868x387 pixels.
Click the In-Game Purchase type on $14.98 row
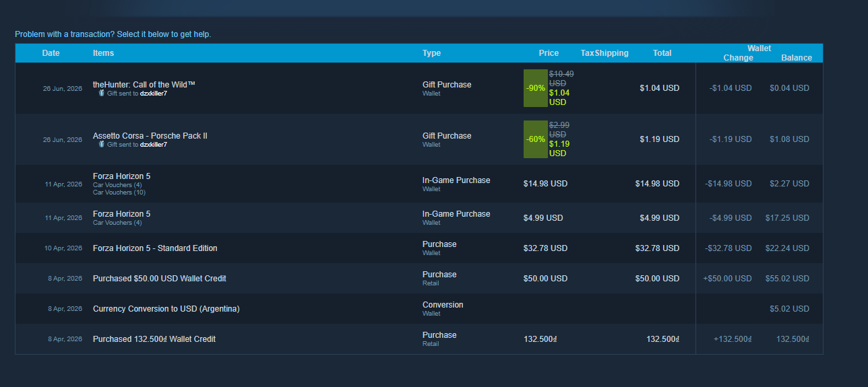(456, 180)
